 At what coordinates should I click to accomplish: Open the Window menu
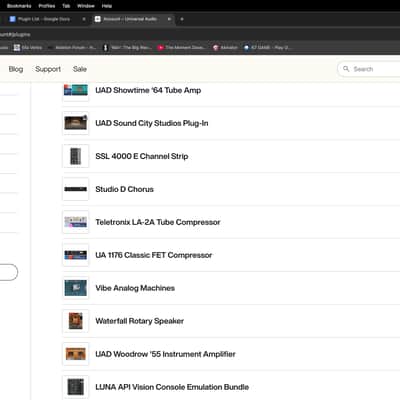coord(86,6)
